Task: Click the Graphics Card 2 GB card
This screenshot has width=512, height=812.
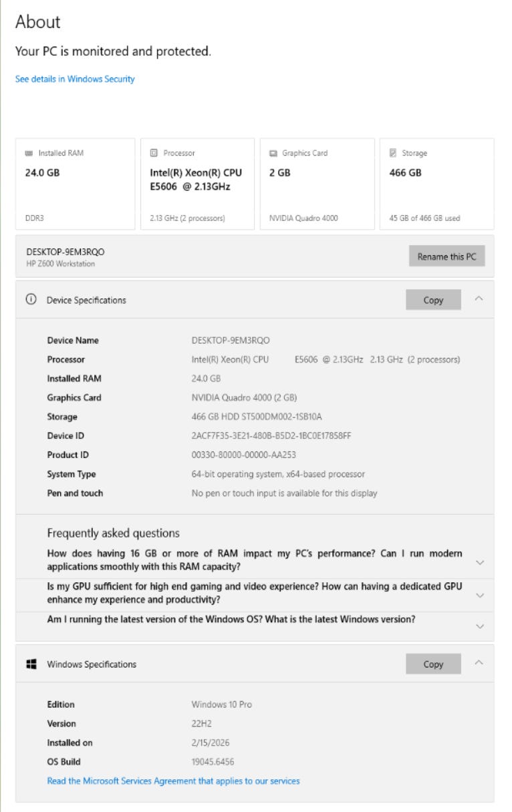Action: coord(317,184)
